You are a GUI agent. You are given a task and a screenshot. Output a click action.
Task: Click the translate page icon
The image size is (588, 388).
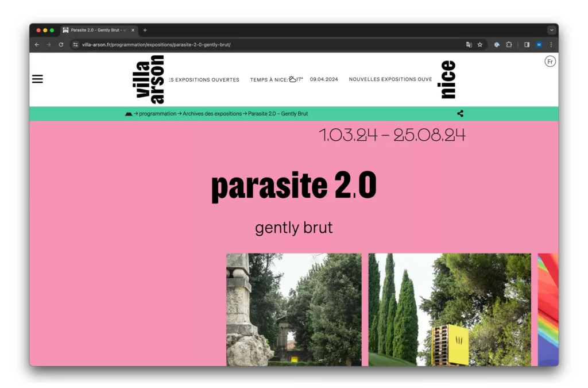469,45
